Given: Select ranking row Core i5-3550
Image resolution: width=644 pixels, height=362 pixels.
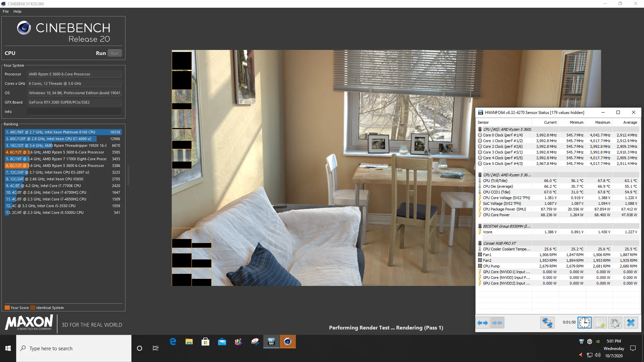Looking at the screenshot, I should point(63,206).
